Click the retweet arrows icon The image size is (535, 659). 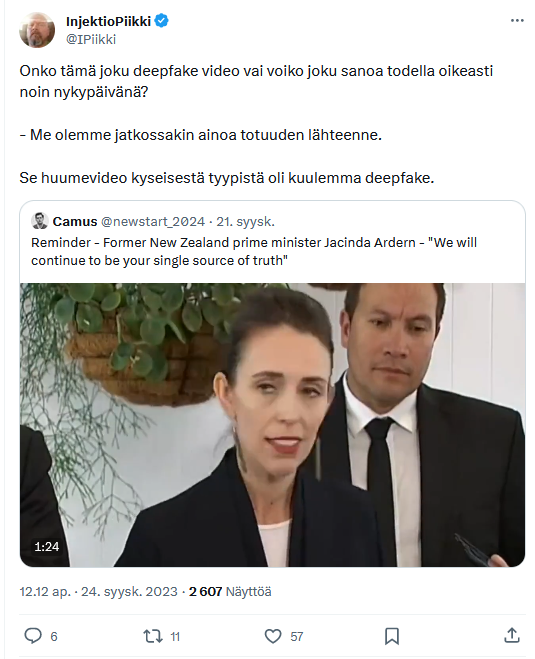(x=153, y=636)
